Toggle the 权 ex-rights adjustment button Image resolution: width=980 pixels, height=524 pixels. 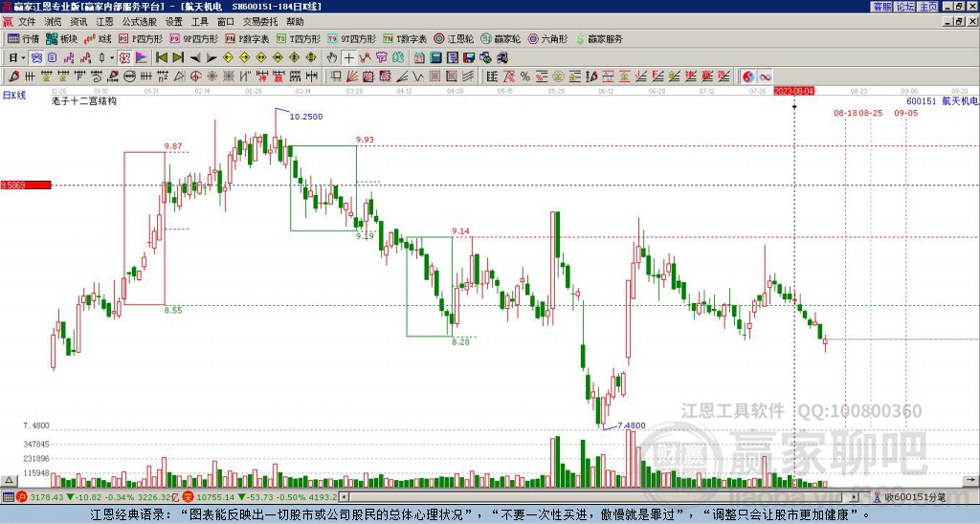(124, 57)
